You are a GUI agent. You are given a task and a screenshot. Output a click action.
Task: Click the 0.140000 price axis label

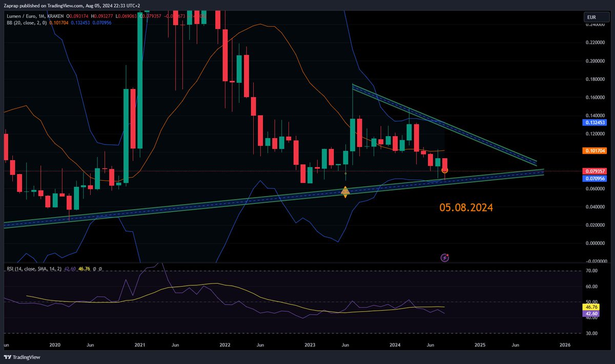596,116
